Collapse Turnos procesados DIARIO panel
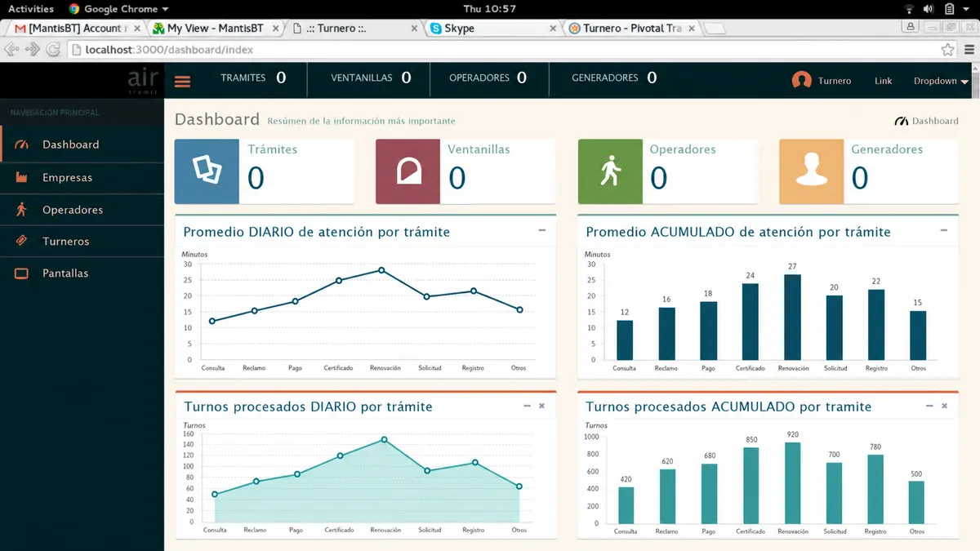Image resolution: width=980 pixels, height=551 pixels. pos(527,406)
